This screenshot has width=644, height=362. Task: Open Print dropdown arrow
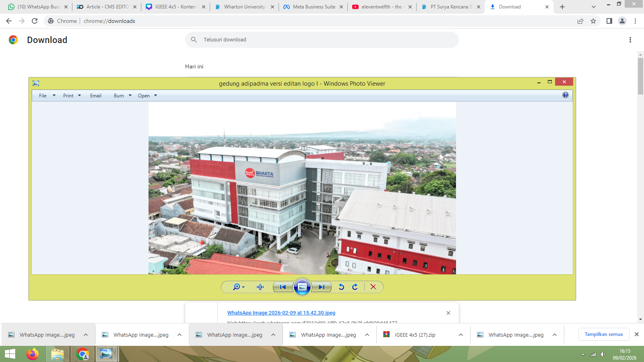(79, 96)
